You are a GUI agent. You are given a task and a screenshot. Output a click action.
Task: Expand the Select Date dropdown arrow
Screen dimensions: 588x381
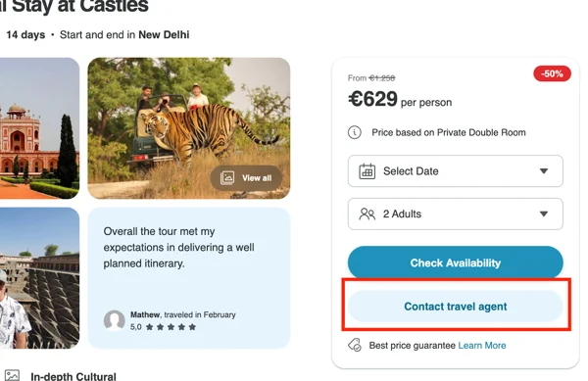coord(544,171)
